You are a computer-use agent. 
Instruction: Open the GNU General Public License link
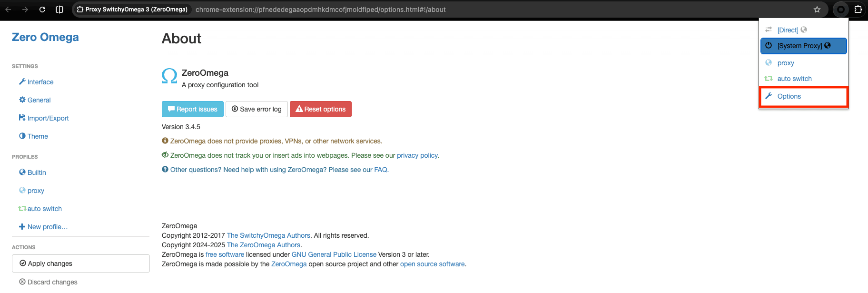pos(334,254)
